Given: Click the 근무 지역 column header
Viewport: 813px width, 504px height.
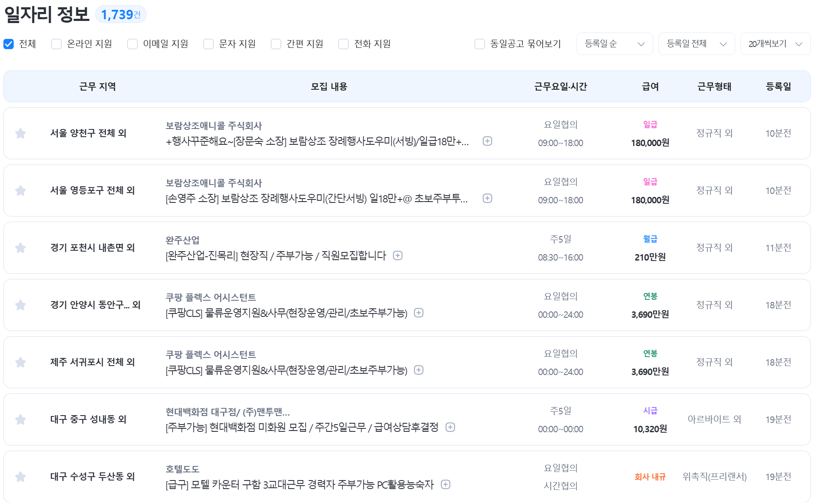Looking at the screenshot, I should coord(97,87).
